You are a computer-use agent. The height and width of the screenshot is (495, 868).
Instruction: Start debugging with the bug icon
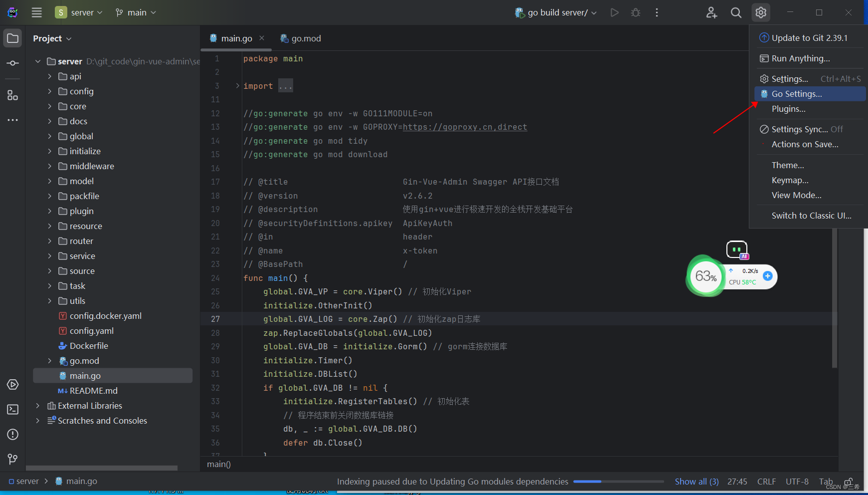tap(636, 12)
